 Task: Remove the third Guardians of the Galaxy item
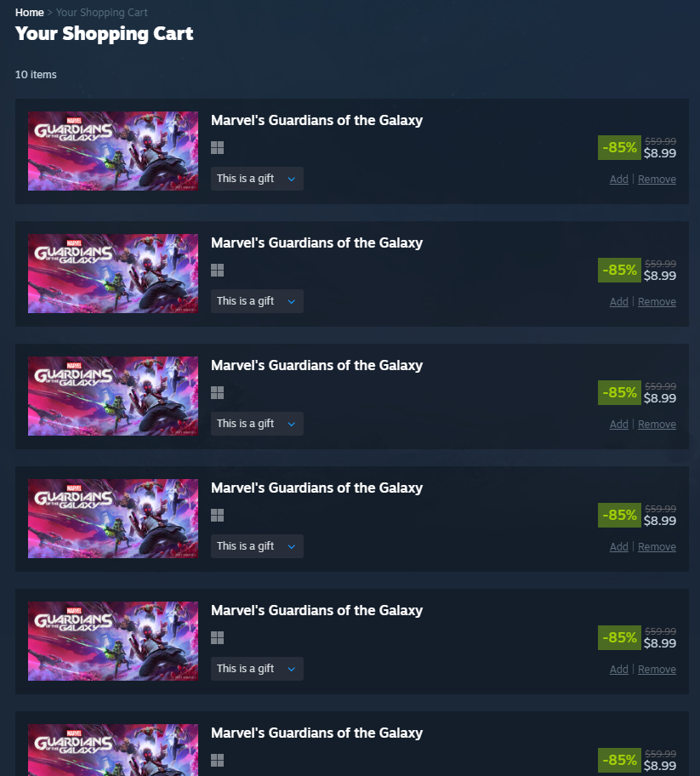657,424
